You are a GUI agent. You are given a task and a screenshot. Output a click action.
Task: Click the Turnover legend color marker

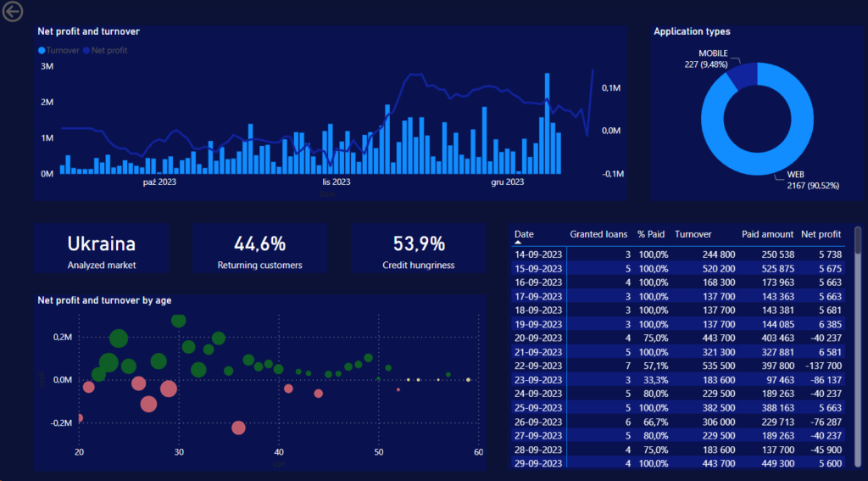42,51
